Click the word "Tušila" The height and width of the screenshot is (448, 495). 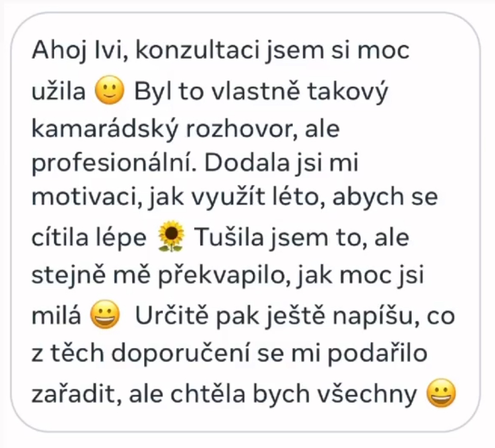click(229, 237)
